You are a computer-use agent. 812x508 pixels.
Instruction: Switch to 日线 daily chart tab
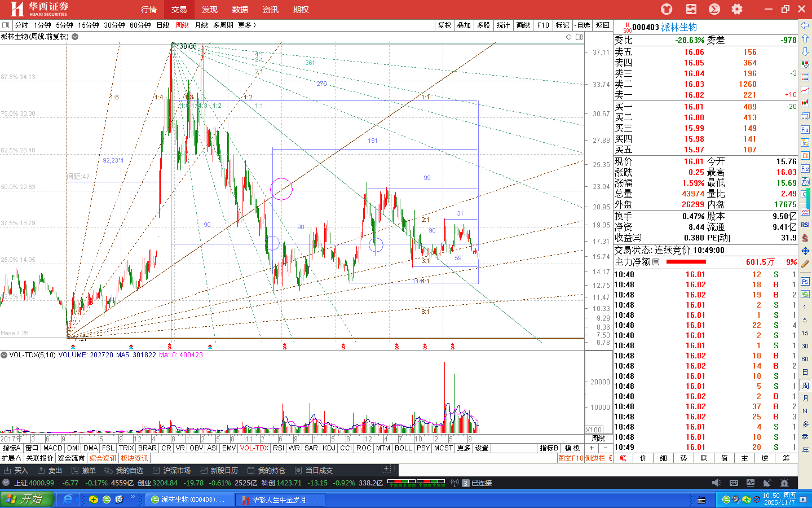tap(163, 25)
